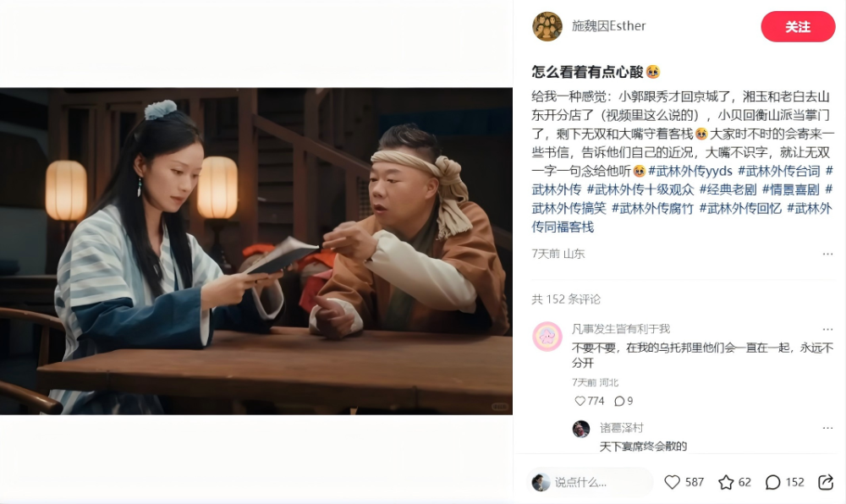Open the #武林外传腐竹 hashtag
The height and width of the screenshot is (504, 846).
[653, 208]
